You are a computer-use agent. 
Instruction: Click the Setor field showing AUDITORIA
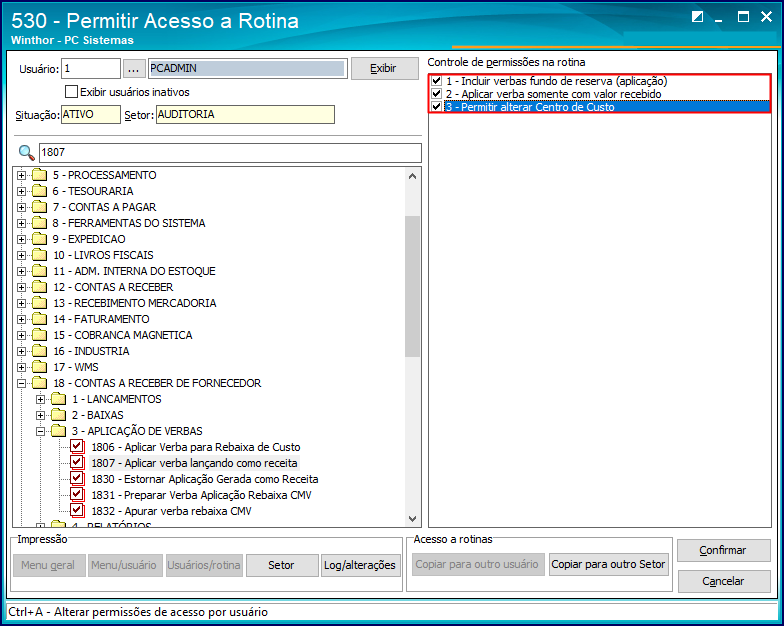(x=245, y=114)
